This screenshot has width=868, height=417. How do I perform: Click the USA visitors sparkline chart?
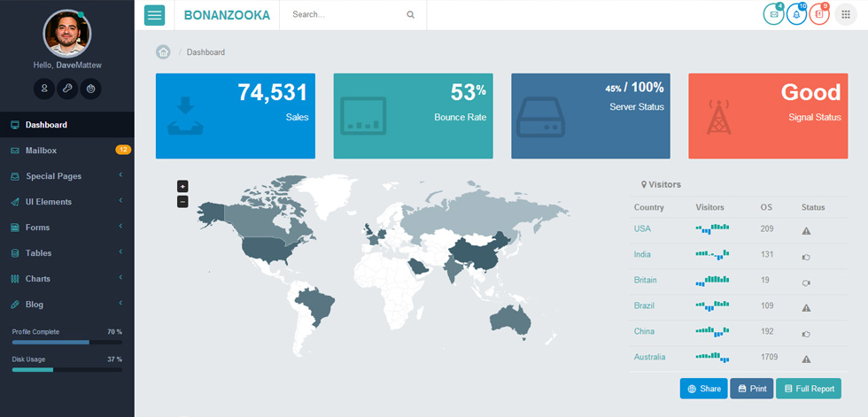712,228
